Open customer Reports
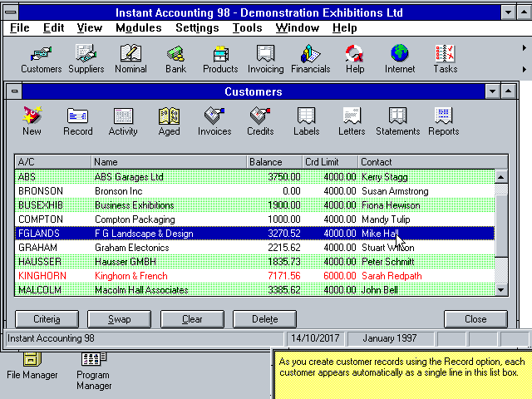Screen dimensions: 532x399 (x=443, y=121)
